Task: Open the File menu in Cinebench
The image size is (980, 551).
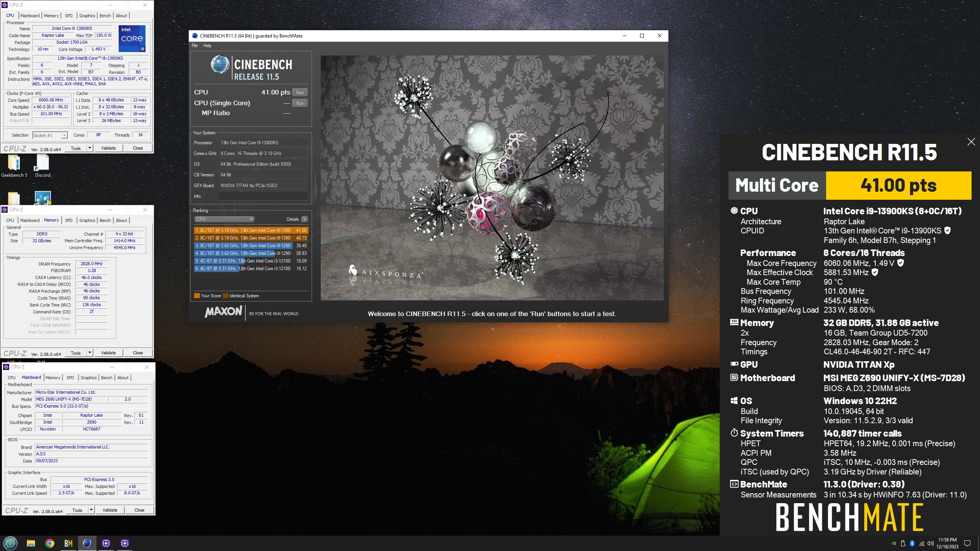Action: coord(194,46)
